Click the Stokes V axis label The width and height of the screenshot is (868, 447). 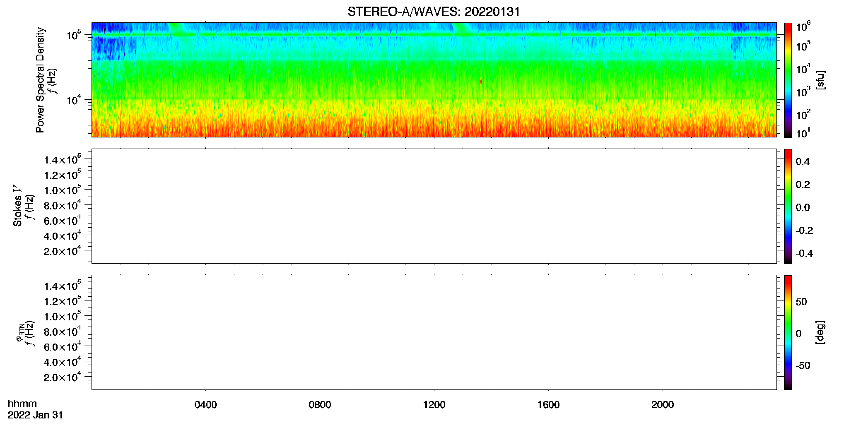click(x=17, y=206)
